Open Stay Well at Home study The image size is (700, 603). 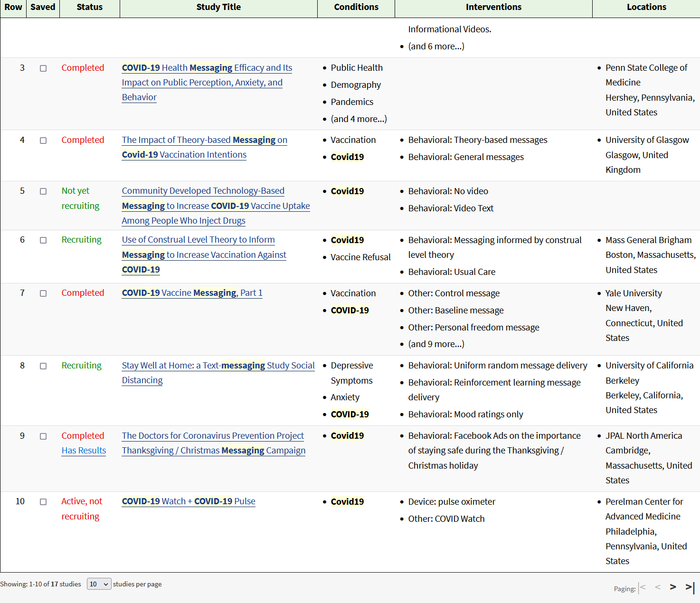[x=218, y=373]
